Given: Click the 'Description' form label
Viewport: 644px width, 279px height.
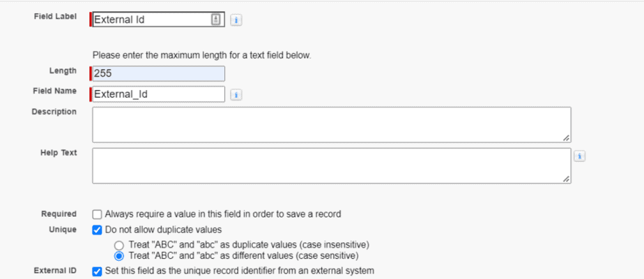Looking at the screenshot, I should pos(54,112).
